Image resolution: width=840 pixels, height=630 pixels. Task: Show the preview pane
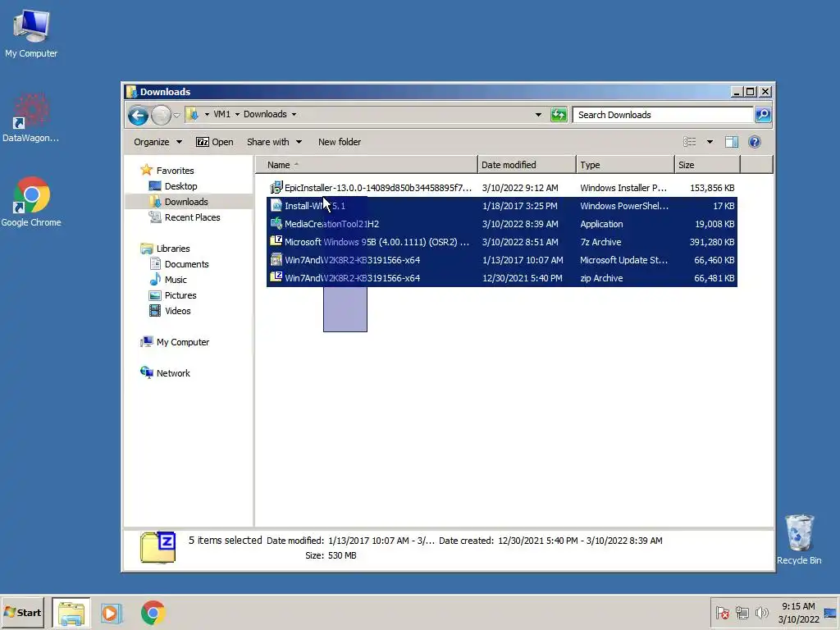[731, 142]
